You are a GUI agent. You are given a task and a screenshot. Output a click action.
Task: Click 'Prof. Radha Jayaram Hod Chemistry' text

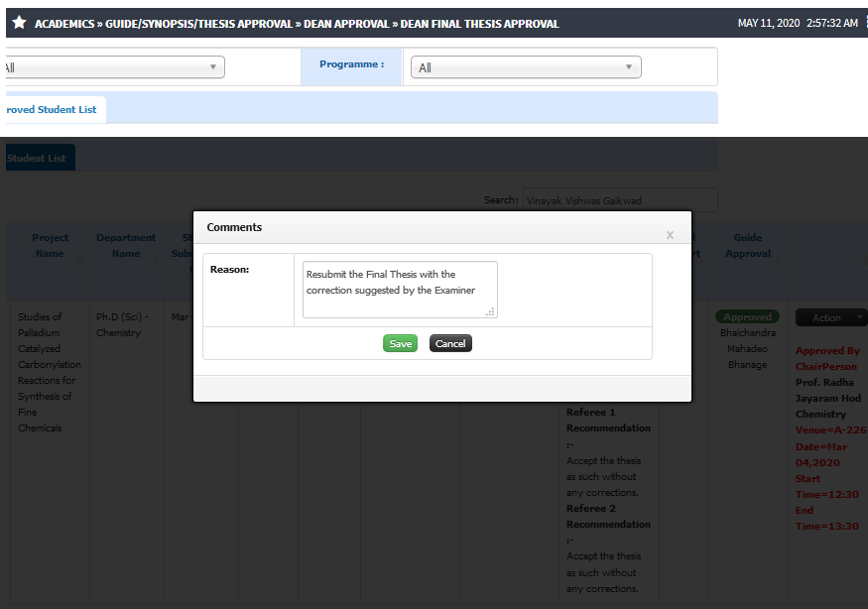pos(828,398)
